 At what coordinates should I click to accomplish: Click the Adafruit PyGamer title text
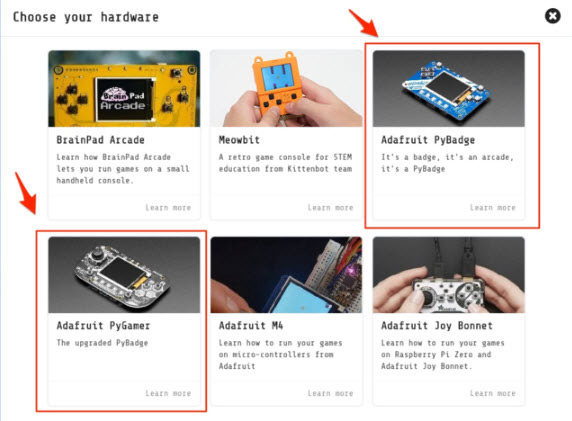point(103,326)
